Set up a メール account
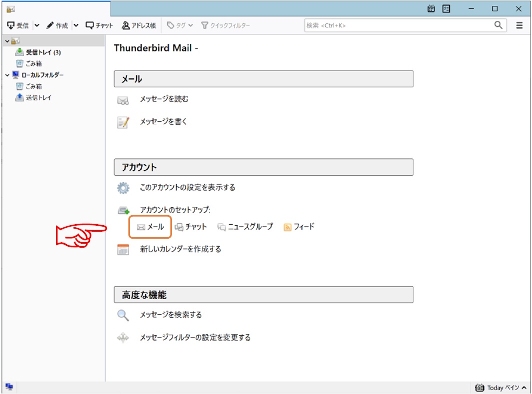Image resolution: width=532 pixels, height=394 pixels. (x=150, y=227)
